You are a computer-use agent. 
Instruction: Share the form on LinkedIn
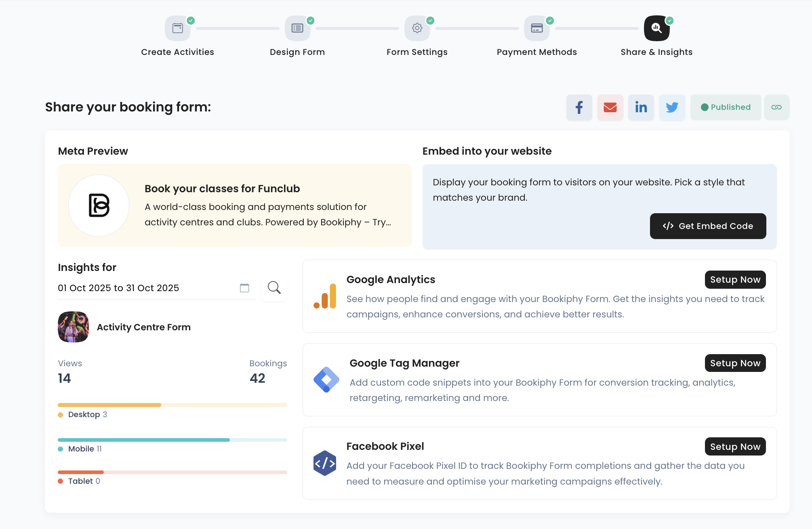click(641, 107)
